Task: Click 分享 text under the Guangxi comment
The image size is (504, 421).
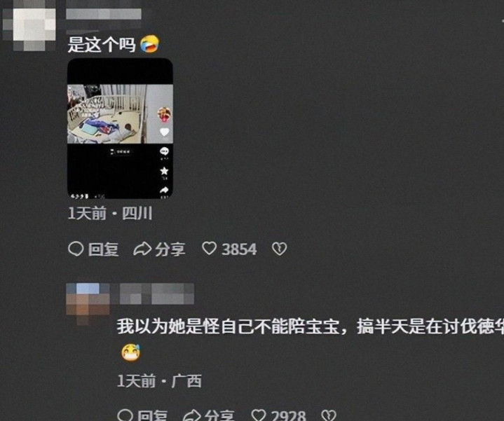Action: [219, 415]
